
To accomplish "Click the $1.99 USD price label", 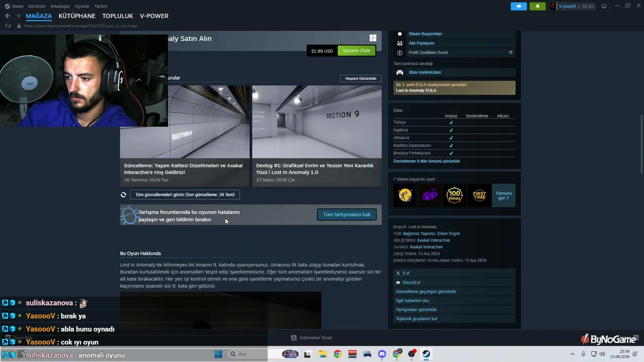I will (322, 51).
